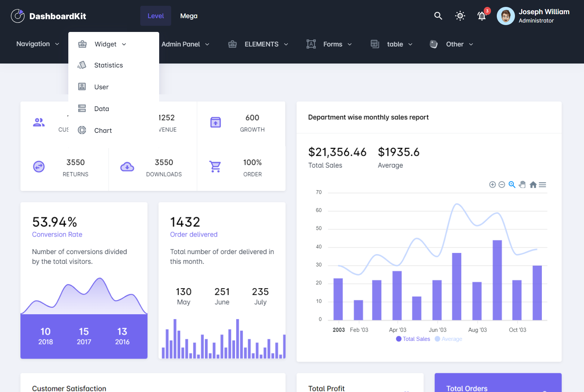584x392 pixels.
Task: Choose Chart in the Widget menu
Action: pos(103,131)
